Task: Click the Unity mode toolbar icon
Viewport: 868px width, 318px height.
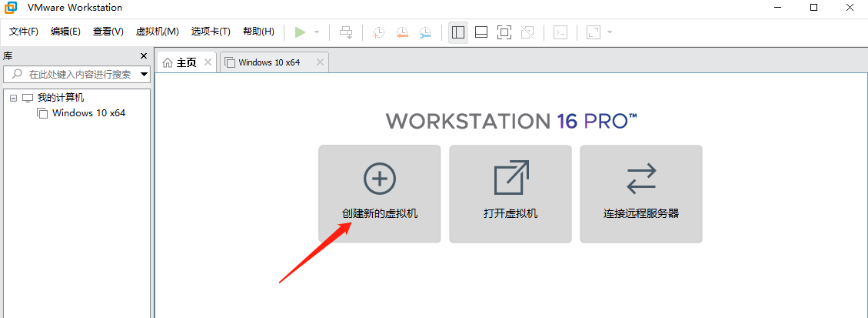Action: [x=527, y=32]
